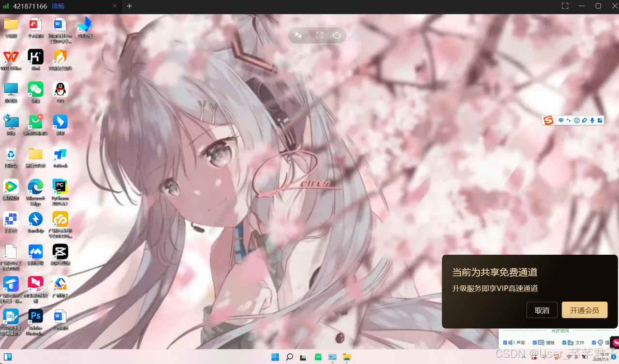Open the blank file GWS shortcut

coord(11,257)
